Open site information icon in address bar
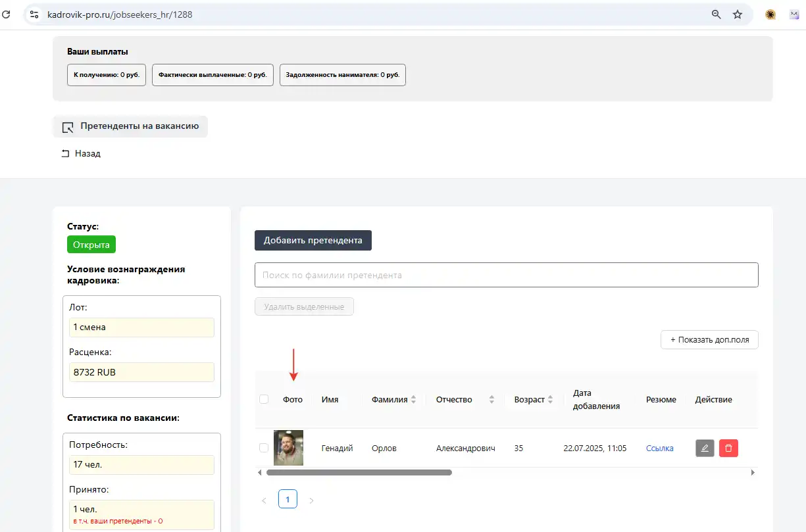Image resolution: width=806 pixels, height=532 pixels. click(x=35, y=14)
